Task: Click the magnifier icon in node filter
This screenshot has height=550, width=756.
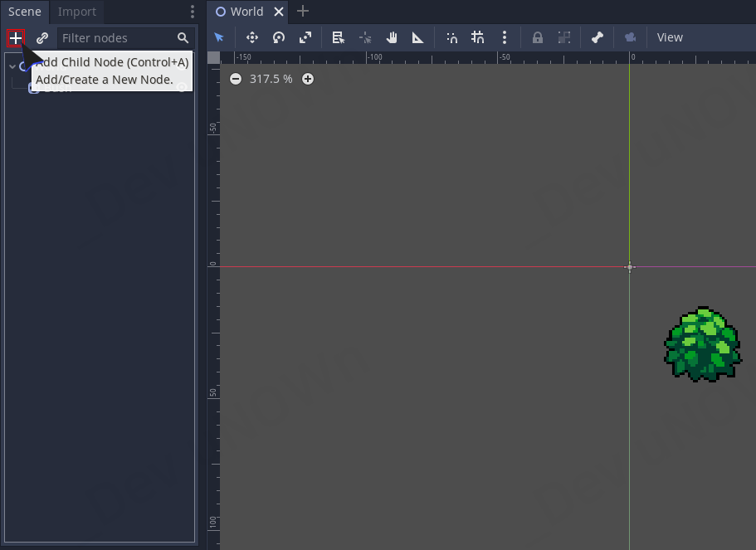Action: [183, 37]
